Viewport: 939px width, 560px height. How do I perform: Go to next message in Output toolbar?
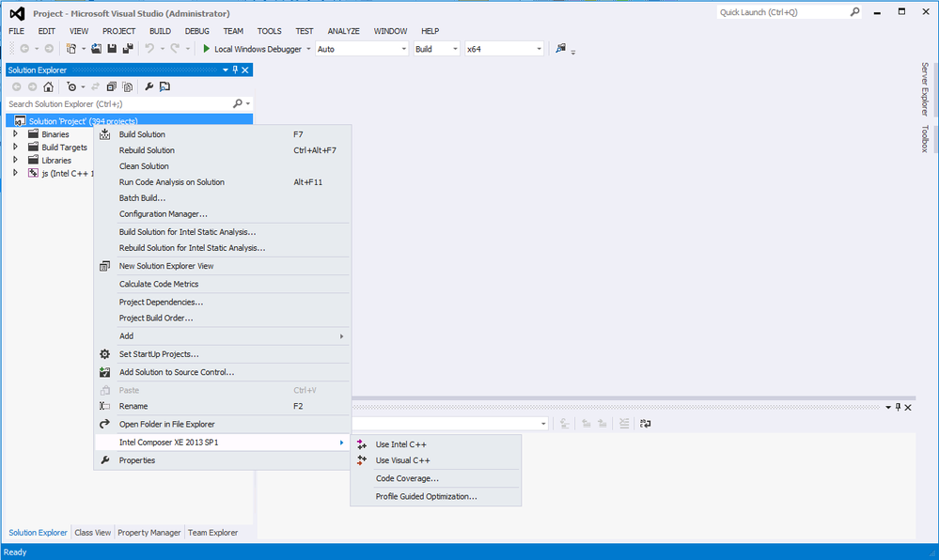coord(603,424)
